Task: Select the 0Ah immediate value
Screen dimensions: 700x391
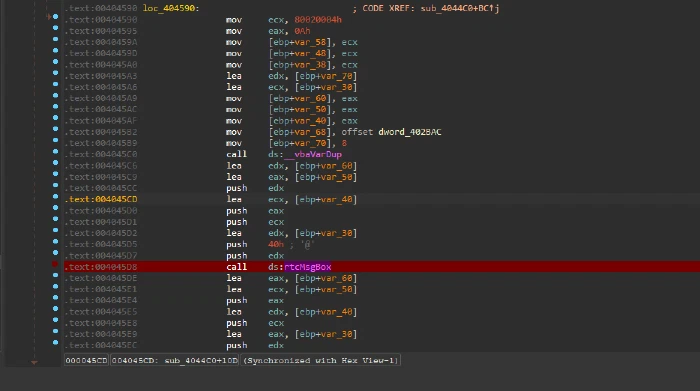Action: click(302, 31)
